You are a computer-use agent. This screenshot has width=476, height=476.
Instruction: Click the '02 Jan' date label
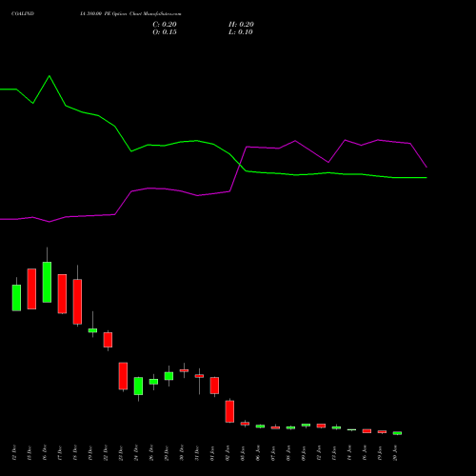[228, 452]
